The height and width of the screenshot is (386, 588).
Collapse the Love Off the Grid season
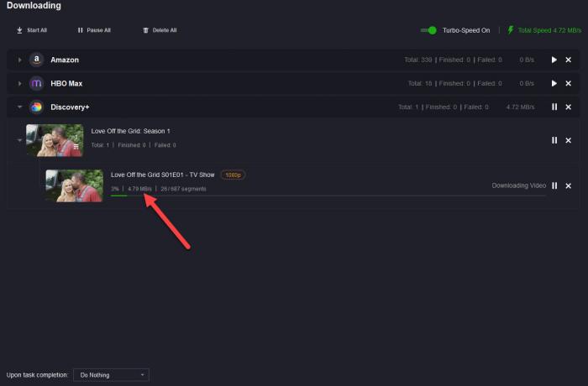tap(20, 140)
